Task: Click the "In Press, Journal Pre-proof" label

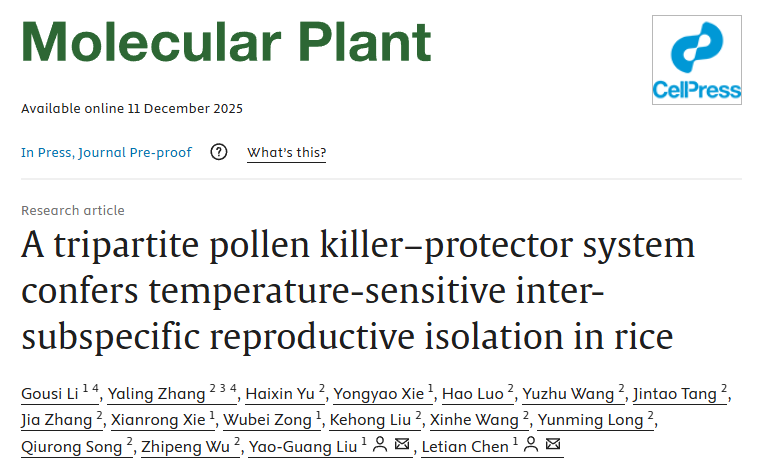Action: (x=107, y=152)
